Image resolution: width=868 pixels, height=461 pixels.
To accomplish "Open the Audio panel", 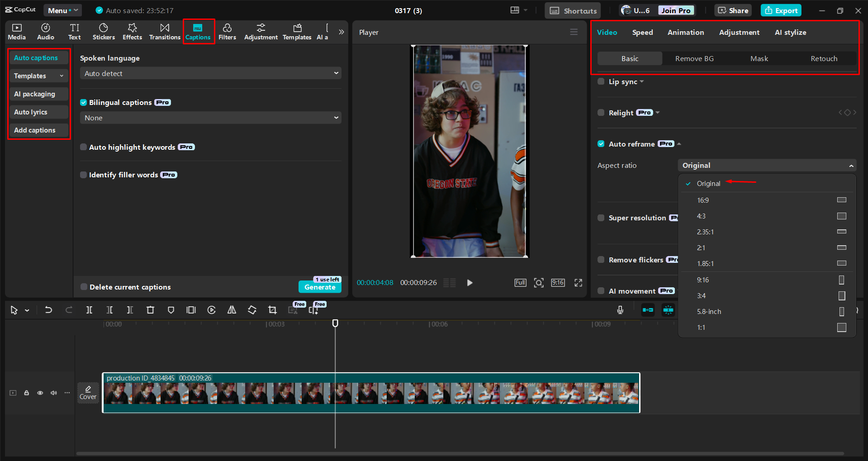I will [x=46, y=32].
